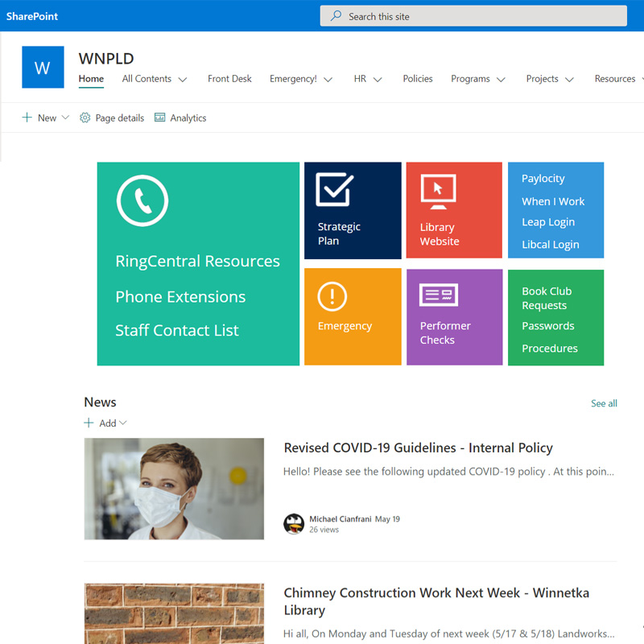This screenshot has height=644, width=644.
Task: Open the Paylocity link
Action: 543,179
